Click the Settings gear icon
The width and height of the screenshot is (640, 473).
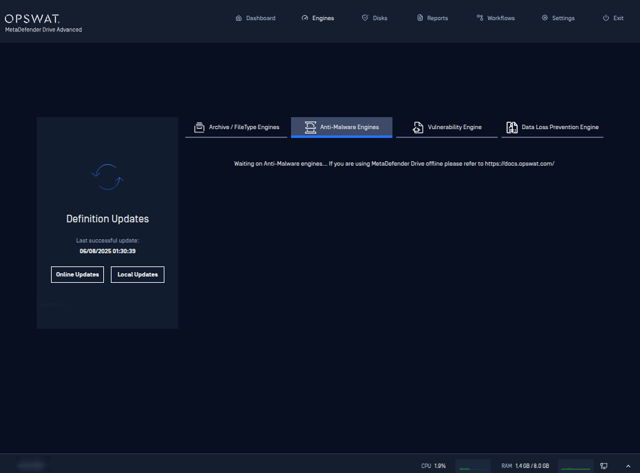coord(544,18)
